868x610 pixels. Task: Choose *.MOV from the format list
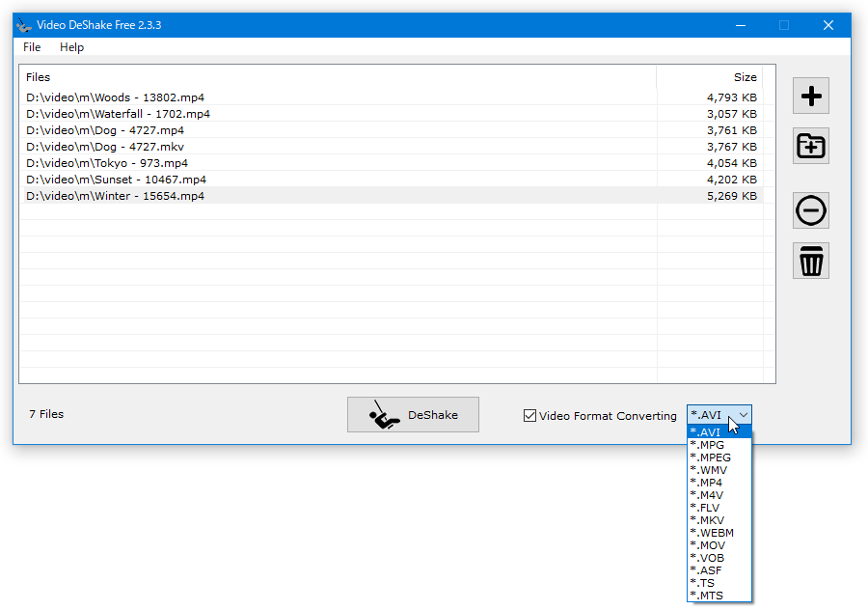[x=719, y=545]
